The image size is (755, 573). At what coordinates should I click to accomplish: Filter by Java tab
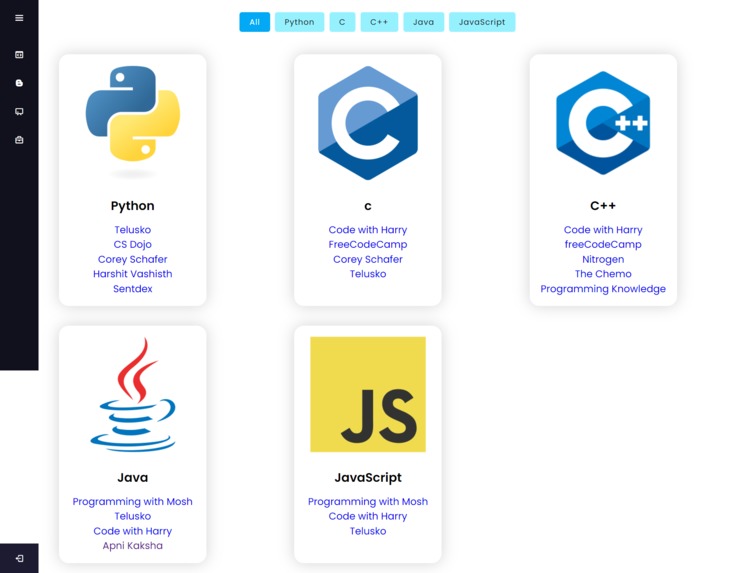(423, 22)
